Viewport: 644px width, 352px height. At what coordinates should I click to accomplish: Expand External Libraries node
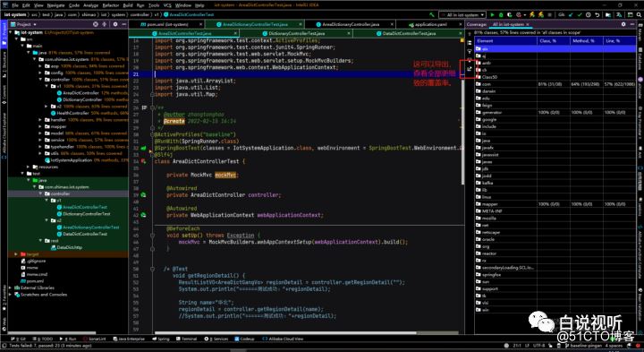[11, 288]
